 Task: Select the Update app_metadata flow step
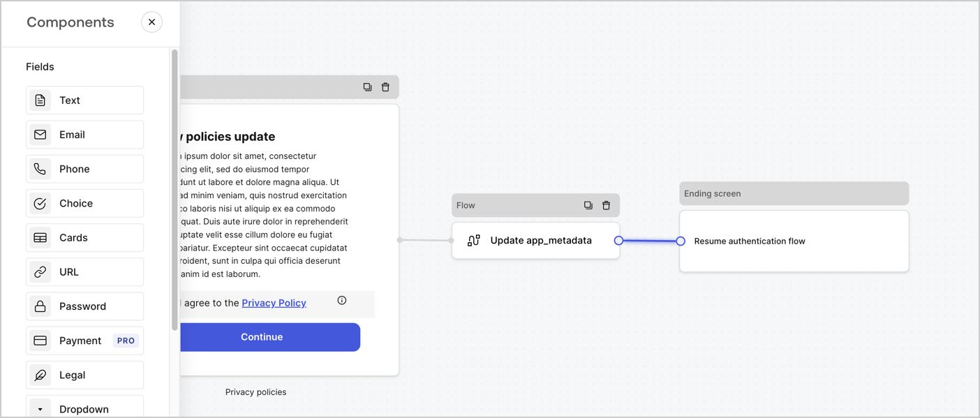pyautogui.click(x=535, y=240)
